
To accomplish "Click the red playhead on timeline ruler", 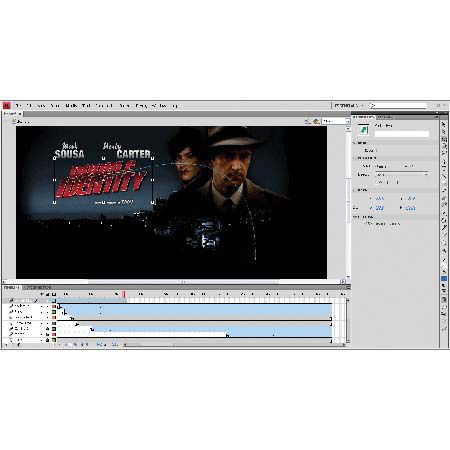I will (124, 295).
